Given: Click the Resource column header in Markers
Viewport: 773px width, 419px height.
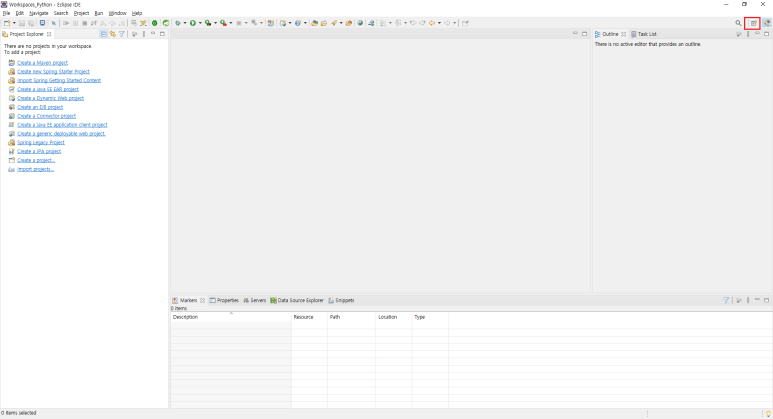Looking at the screenshot, I should click(309, 317).
